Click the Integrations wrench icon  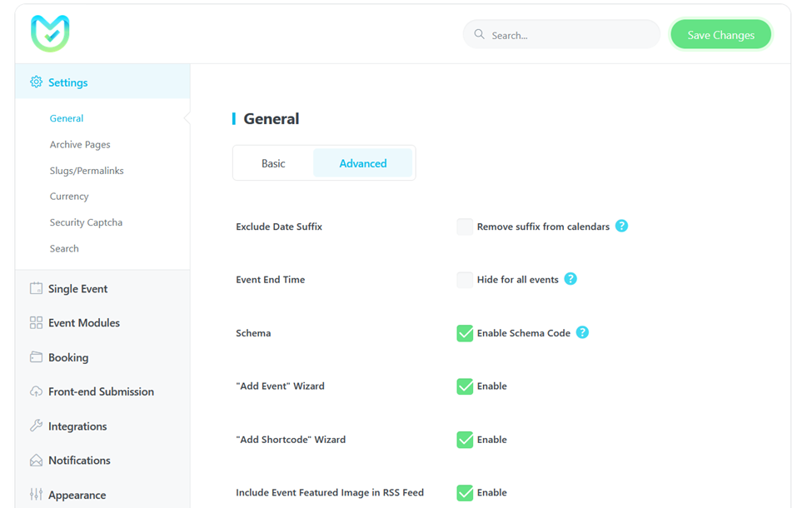[36, 426]
